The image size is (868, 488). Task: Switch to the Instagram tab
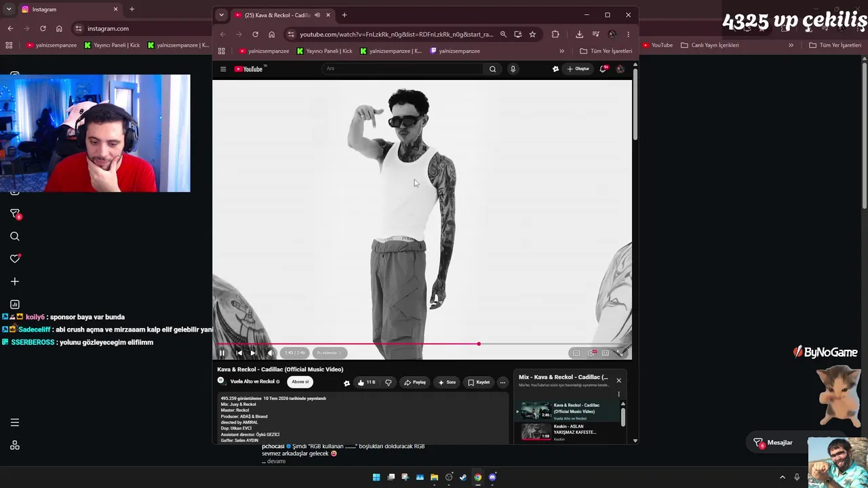(68, 9)
